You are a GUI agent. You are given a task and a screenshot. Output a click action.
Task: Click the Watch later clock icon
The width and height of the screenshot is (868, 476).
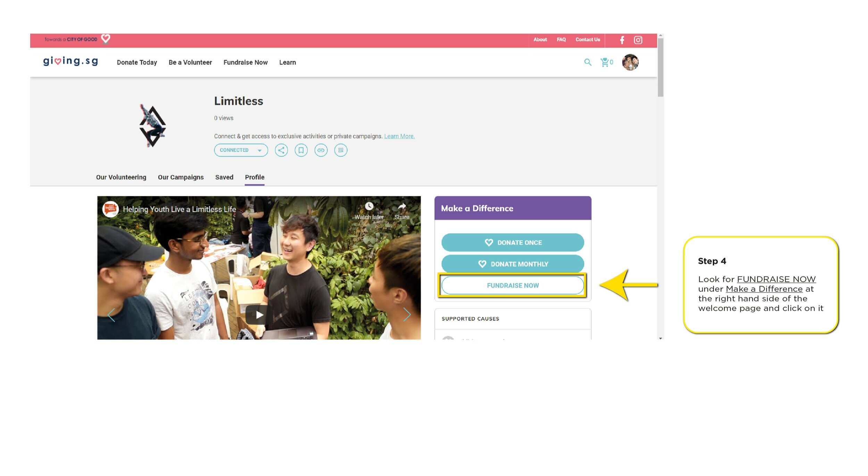(x=369, y=207)
